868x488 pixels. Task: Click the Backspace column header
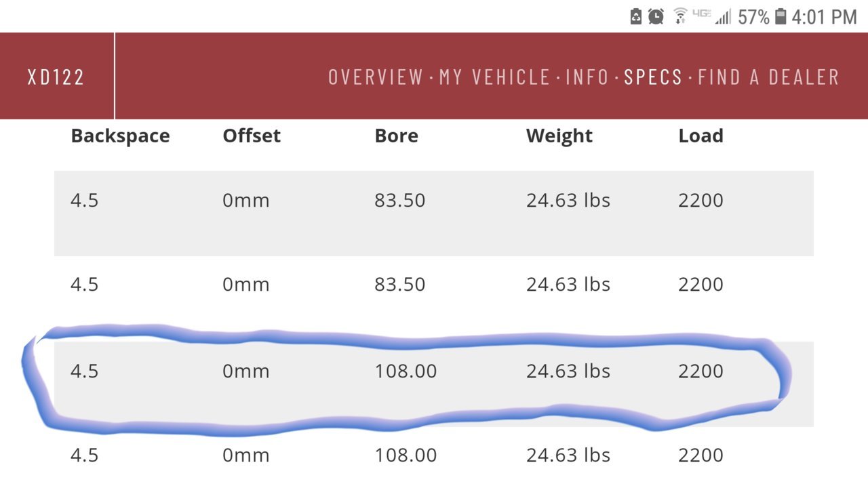tap(120, 136)
